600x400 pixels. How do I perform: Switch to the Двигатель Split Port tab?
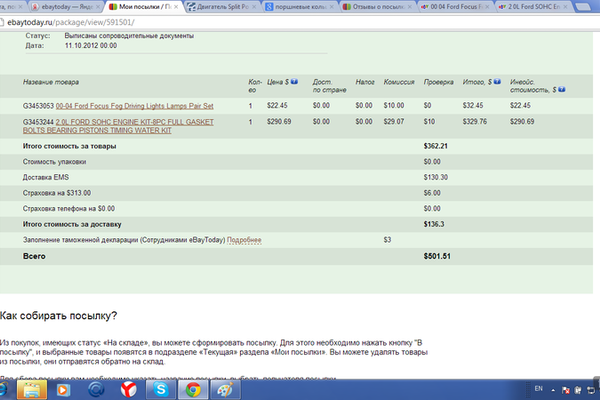click(x=223, y=7)
